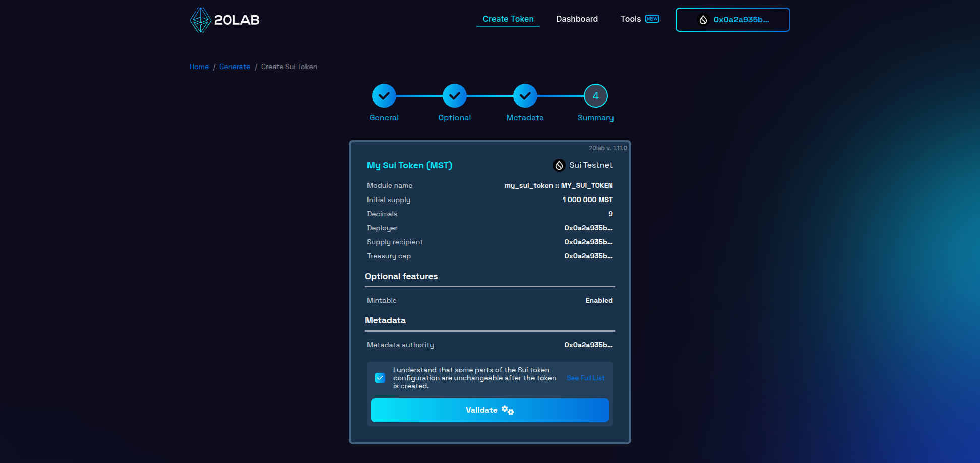980x463 pixels.
Task: Click the Metadata authority address value
Action: [588, 345]
